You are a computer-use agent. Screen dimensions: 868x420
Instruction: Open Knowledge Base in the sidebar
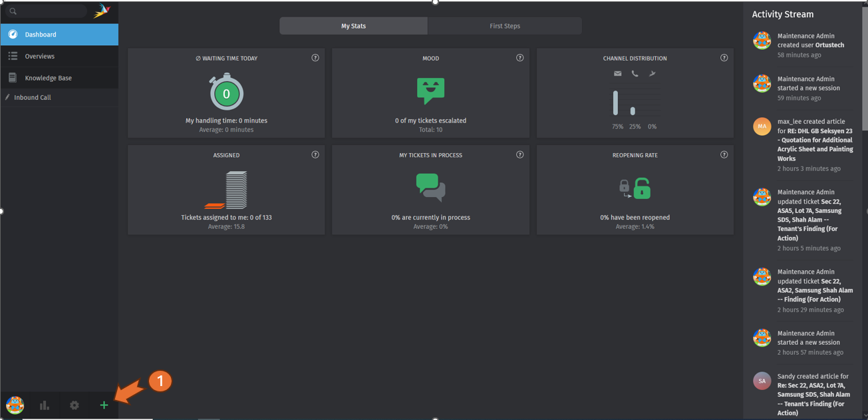(x=48, y=78)
